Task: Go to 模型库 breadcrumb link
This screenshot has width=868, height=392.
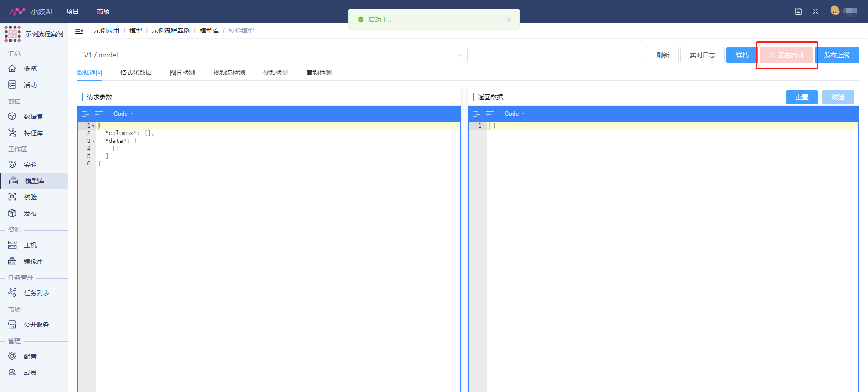Action: point(209,31)
